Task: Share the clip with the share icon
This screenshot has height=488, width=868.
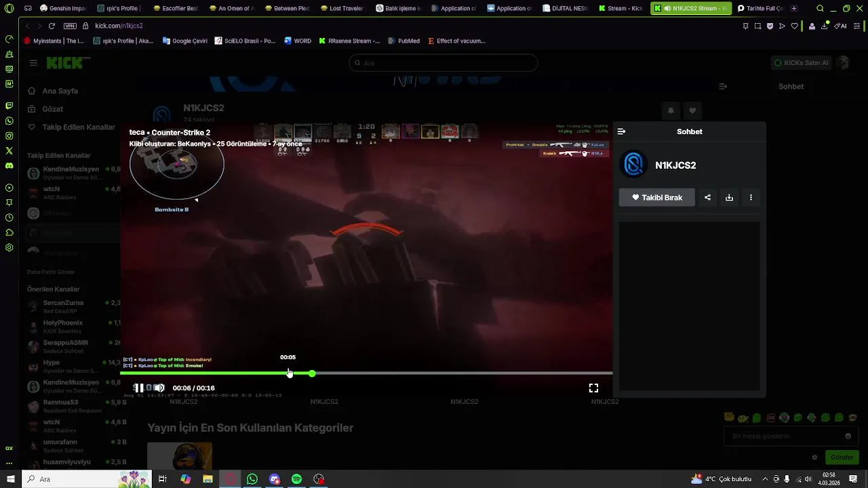Action: (707, 197)
